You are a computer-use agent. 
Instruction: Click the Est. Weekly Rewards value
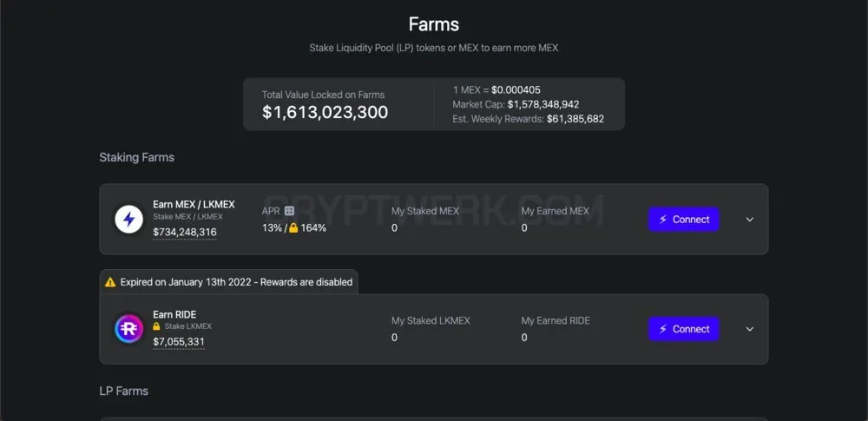pos(575,119)
